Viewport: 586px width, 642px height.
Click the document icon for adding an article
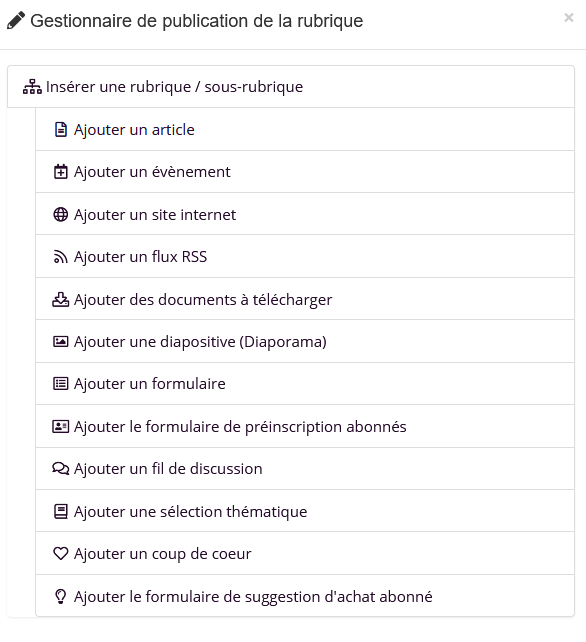point(61,129)
